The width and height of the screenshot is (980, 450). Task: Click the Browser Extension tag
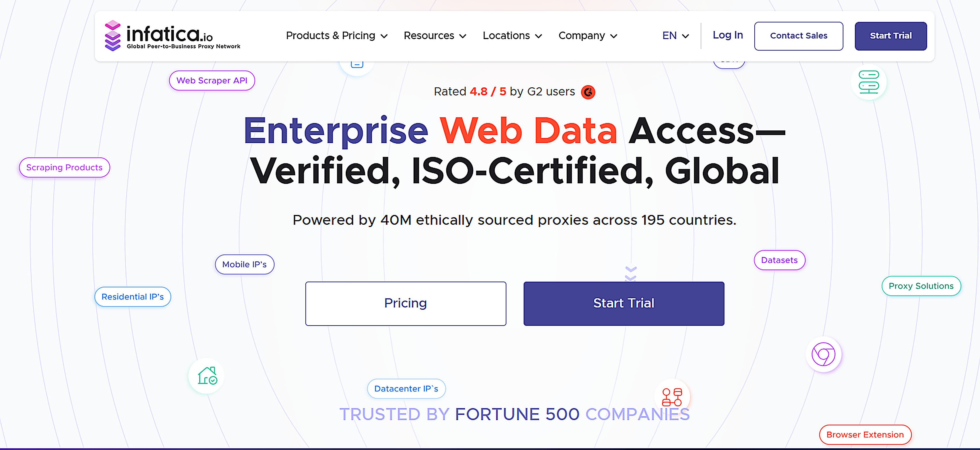click(x=865, y=434)
